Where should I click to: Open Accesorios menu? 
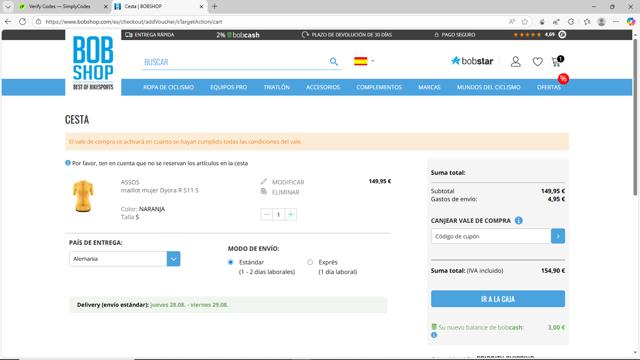click(323, 87)
